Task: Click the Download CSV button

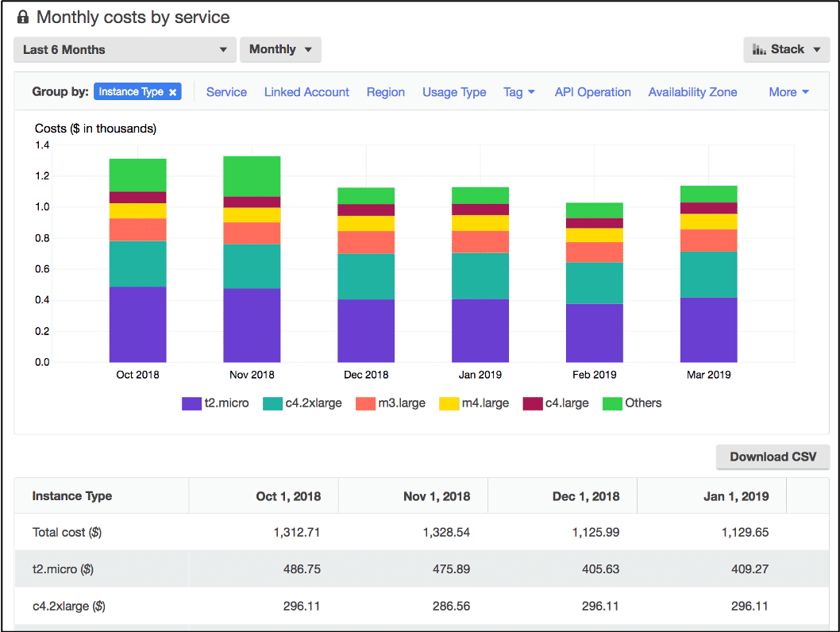Action: coord(773,457)
